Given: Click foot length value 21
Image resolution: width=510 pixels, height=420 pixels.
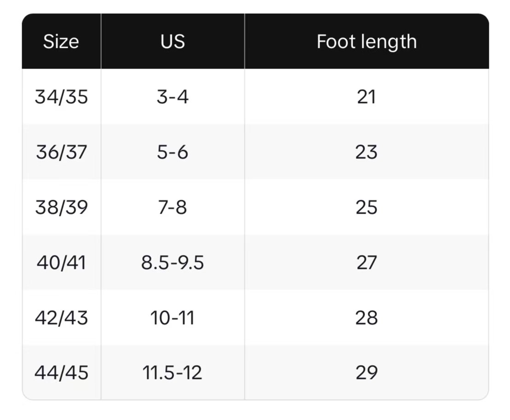Looking at the screenshot, I should [x=366, y=97].
